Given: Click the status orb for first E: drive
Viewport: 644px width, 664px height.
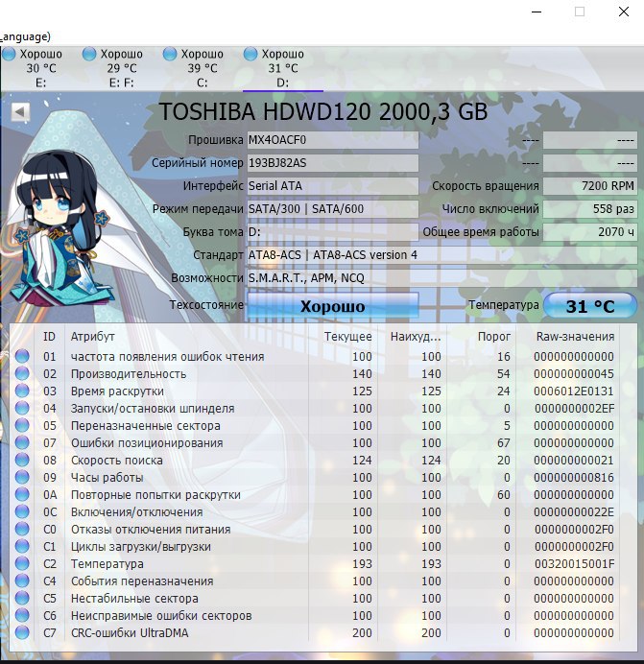Looking at the screenshot, I should pyautogui.click(x=9, y=54).
